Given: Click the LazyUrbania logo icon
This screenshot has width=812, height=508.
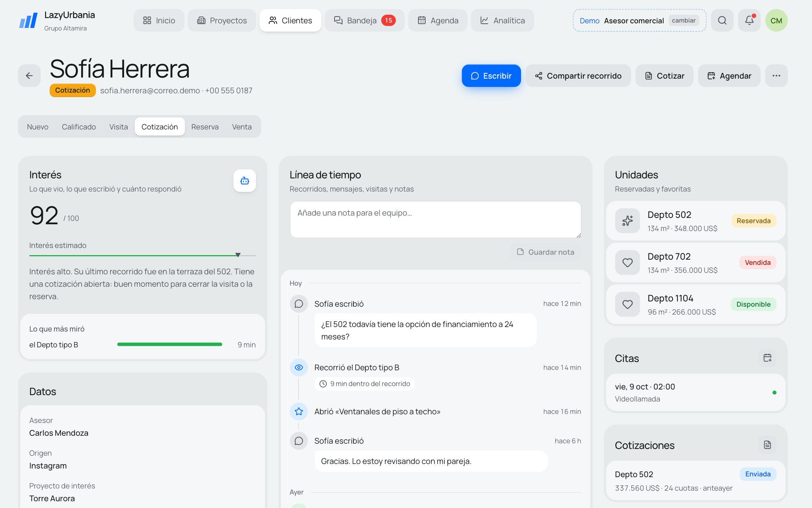Looking at the screenshot, I should tap(29, 20).
